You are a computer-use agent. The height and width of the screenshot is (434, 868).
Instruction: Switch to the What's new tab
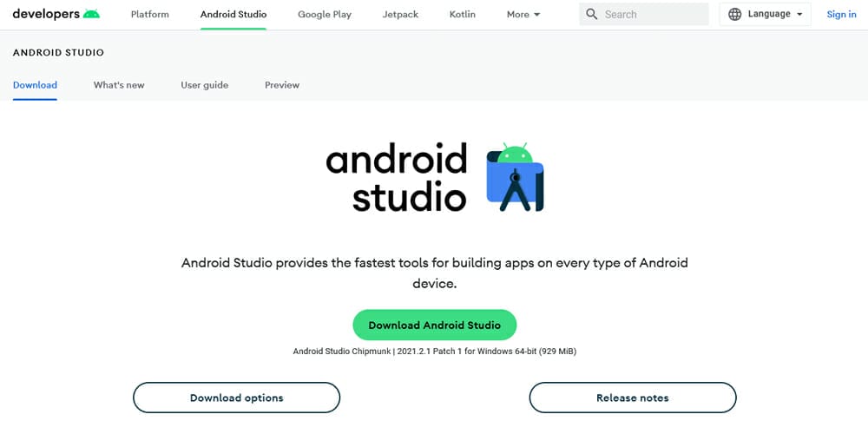tap(119, 85)
